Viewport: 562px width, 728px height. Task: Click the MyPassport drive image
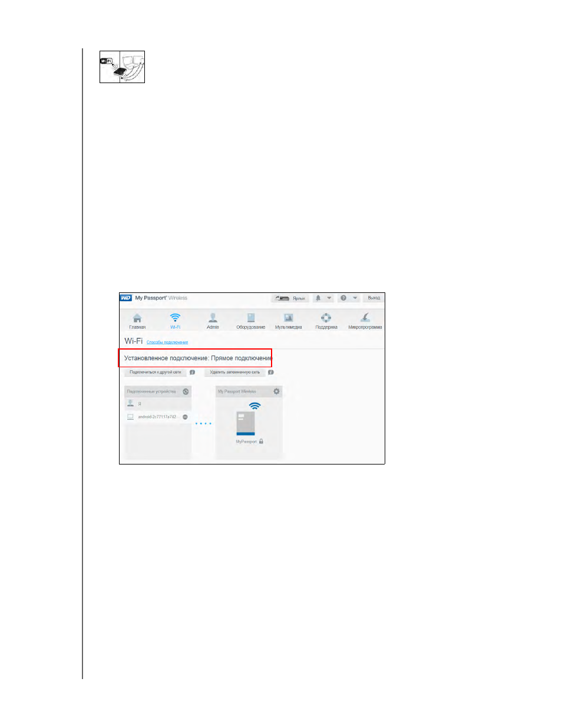point(246,423)
